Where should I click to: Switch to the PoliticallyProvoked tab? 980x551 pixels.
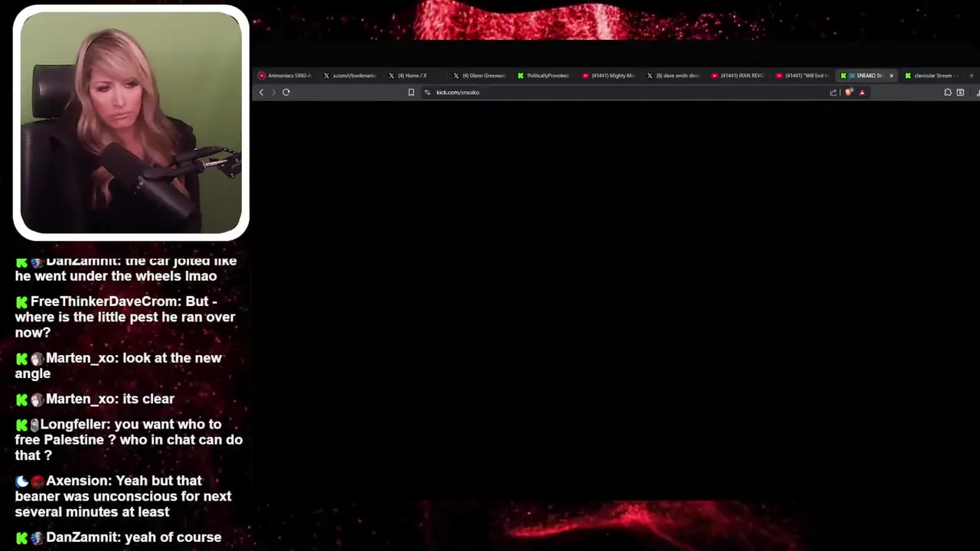pyautogui.click(x=544, y=76)
